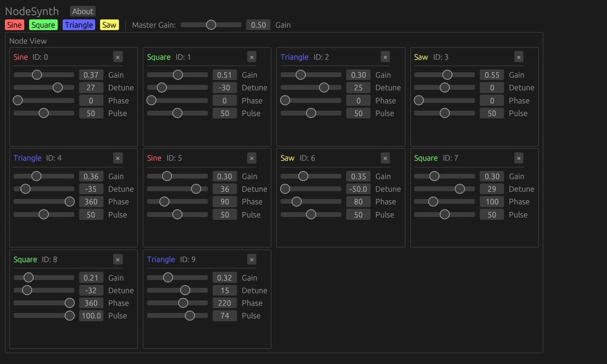Click the NodeSynth title
The image size is (607, 364).
point(32,11)
